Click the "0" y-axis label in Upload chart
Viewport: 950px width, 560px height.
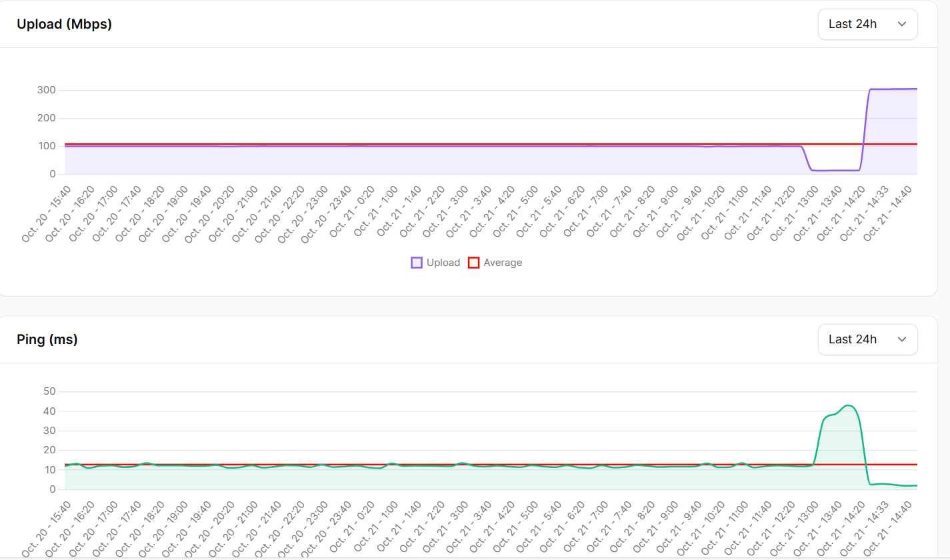click(54, 174)
